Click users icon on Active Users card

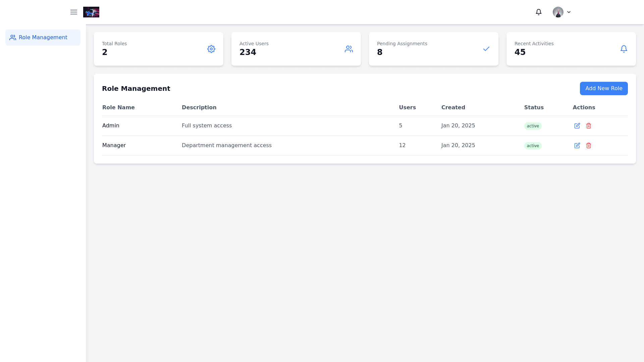click(x=349, y=49)
